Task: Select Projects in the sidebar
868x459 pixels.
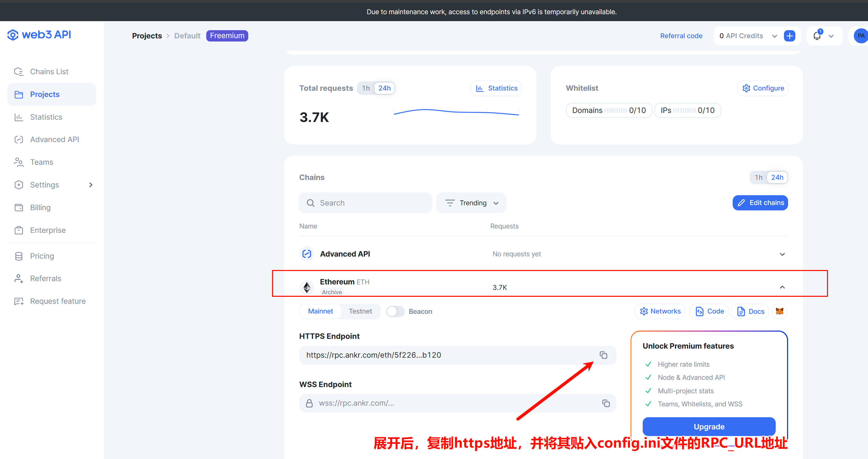Action: tap(52, 94)
